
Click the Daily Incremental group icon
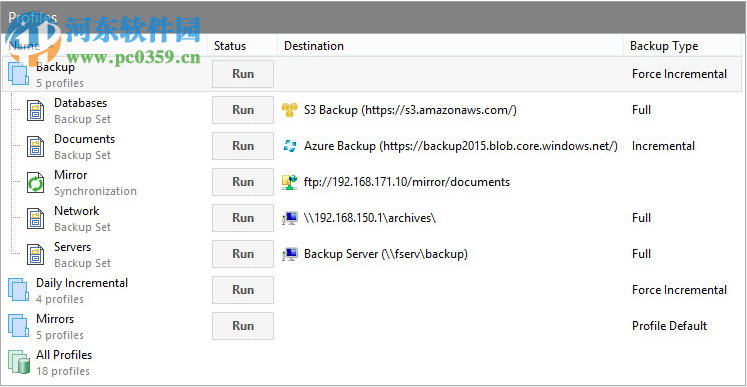point(19,290)
